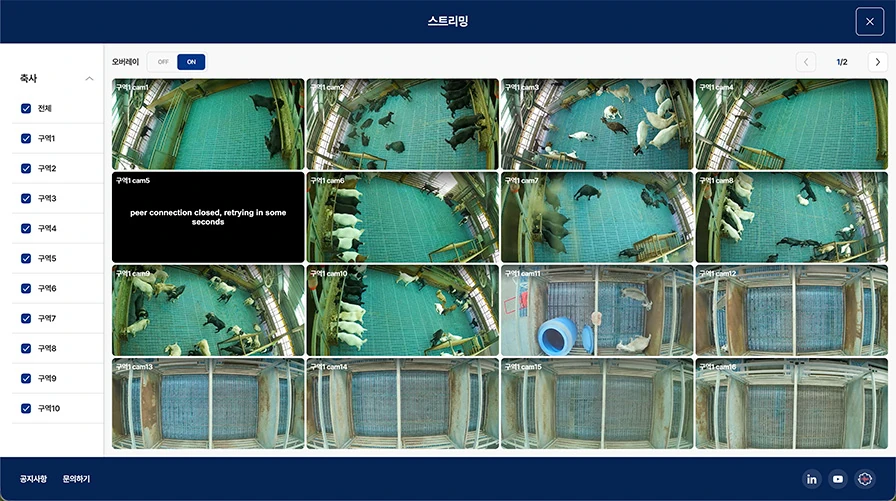This screenshot has width=896, height=501.
Task: Open the 구역1 cam1 video feed
Action: pyautogui.click(x=208, y=124)
